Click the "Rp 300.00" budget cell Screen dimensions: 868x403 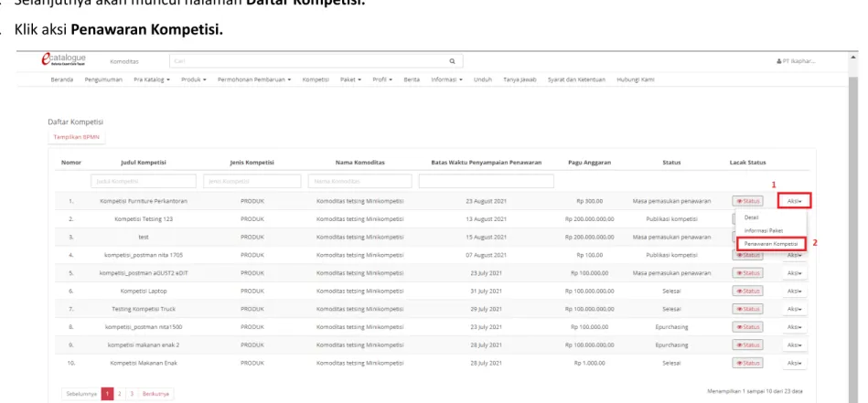[590, 201]
